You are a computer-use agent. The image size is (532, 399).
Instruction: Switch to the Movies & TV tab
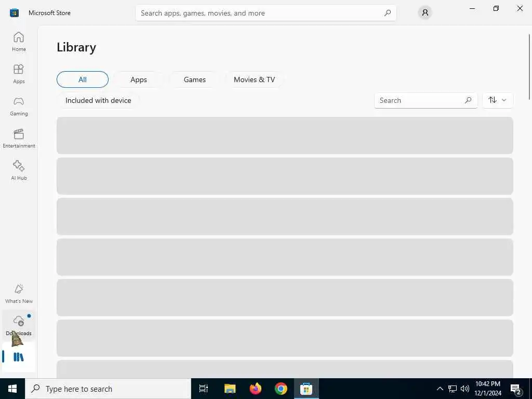[254, 79]
